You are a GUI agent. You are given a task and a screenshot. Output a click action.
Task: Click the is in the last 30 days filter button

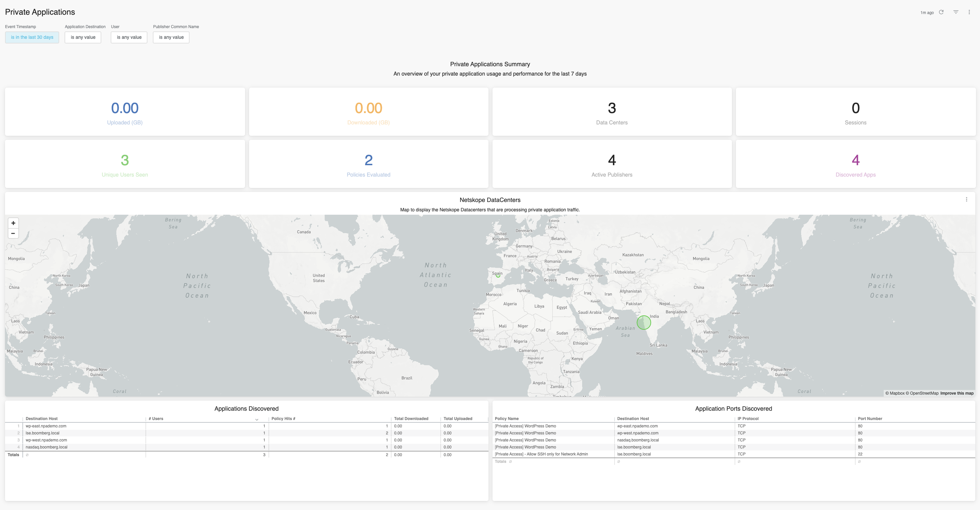point(32,37)
